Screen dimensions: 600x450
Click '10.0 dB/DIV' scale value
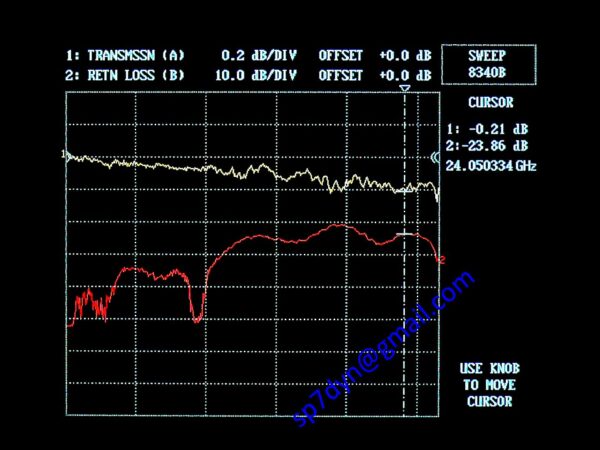pyautogui.click(x=256, y=75)
